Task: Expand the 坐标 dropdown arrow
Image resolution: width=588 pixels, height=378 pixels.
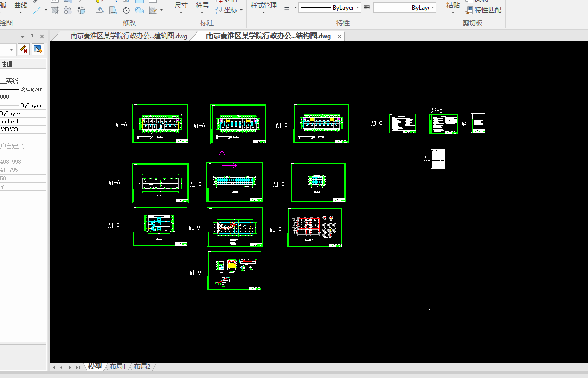Action: pos(241,10)
